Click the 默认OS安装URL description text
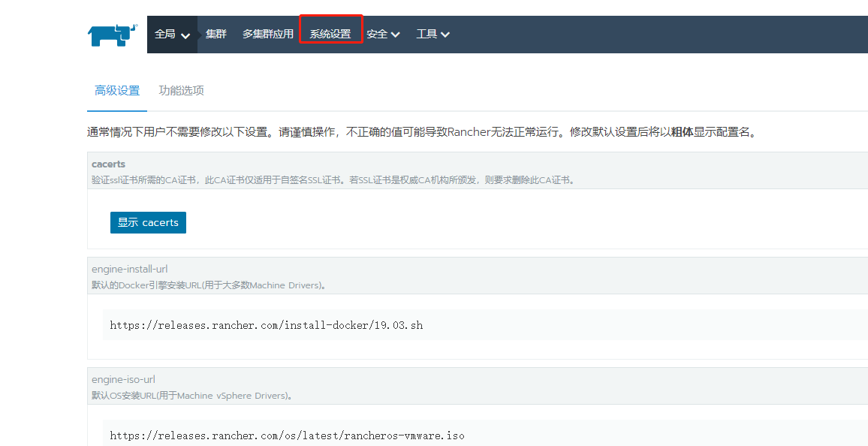This screenshot has width=868, height=446. pyautogui.click(x=192, y=396)
